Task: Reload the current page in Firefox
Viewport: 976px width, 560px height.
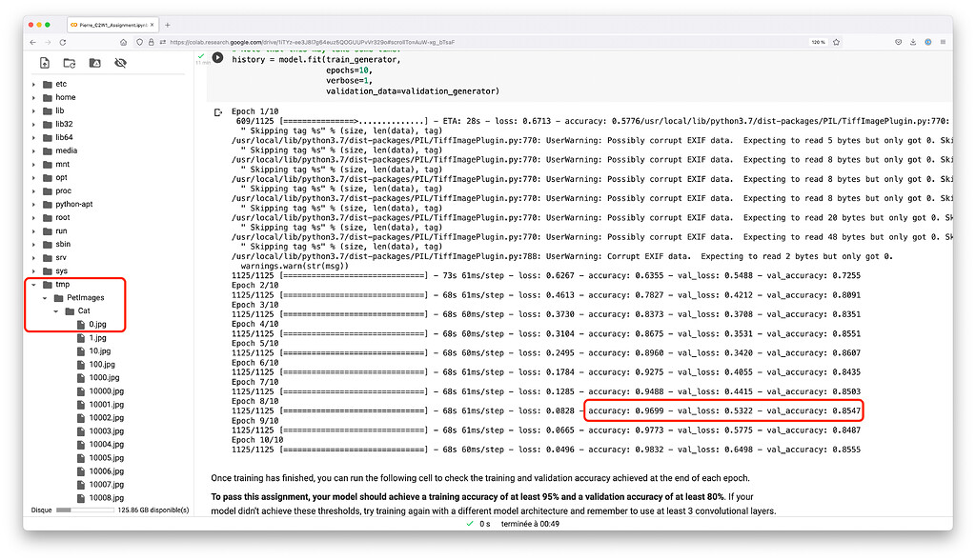Action: [x=64, y=42]
